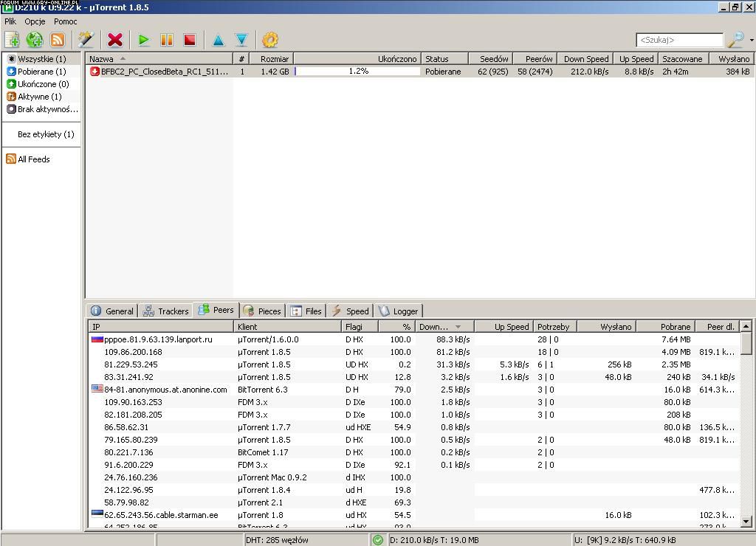This screenshot has height=546, width=756.
Task: Select peer 24.76.160.236 µTorrent Mac row
Action: [x=413, y=477]
